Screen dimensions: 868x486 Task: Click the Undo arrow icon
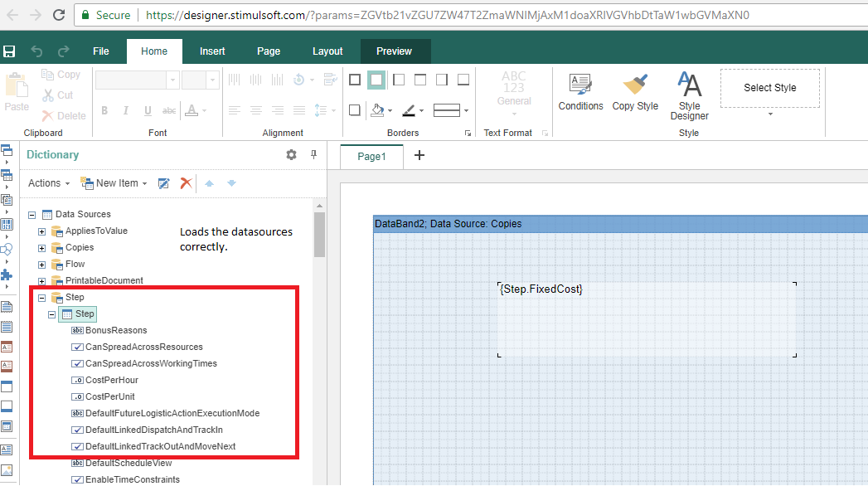coord(36,51)
